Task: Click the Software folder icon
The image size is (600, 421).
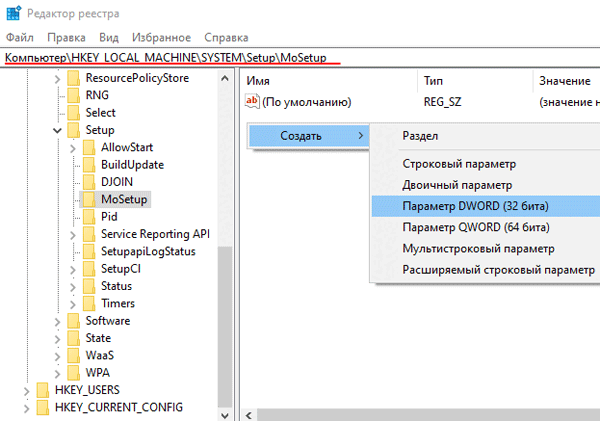Action: click(73, 321)
